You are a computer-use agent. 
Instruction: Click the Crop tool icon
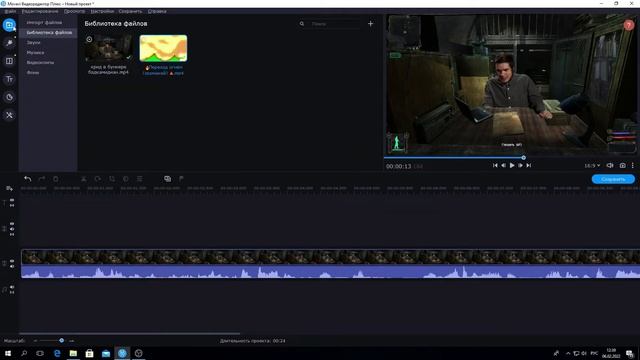click(x=112, y=179)
